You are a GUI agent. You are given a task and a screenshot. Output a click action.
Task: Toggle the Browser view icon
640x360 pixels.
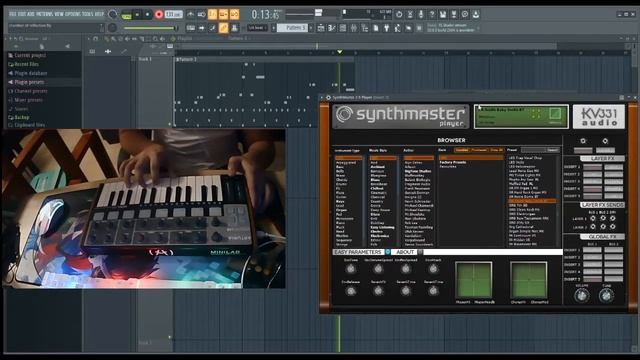click(x=364, y=28)
